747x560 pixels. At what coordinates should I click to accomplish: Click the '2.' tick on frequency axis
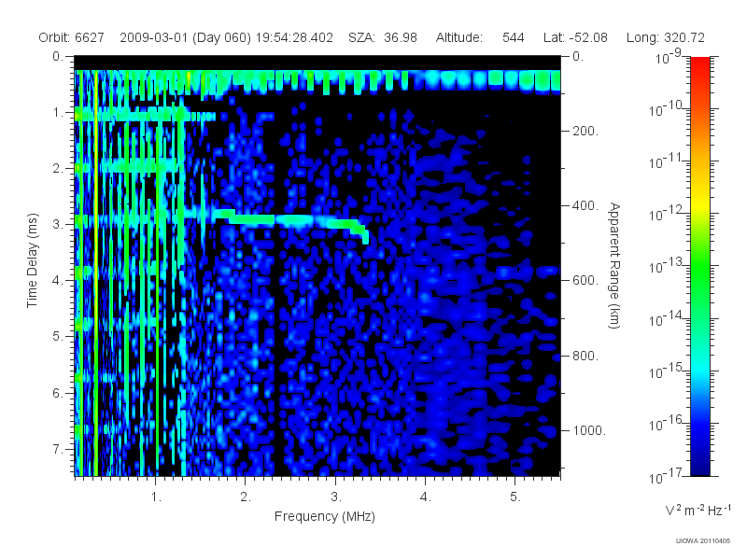(x=246, y=497)
